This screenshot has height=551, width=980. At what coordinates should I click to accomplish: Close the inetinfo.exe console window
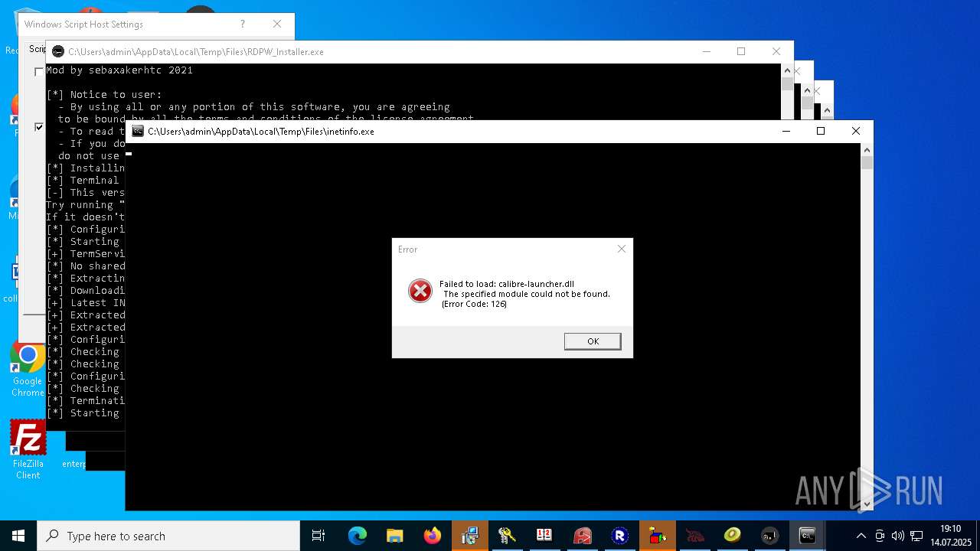[x=856, y=131]
